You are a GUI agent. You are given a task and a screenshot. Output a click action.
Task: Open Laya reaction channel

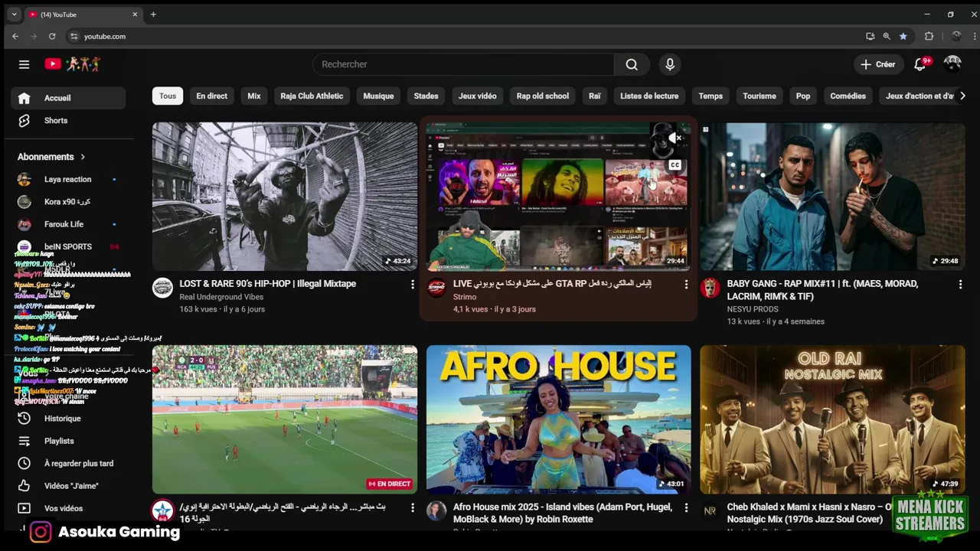68,179
